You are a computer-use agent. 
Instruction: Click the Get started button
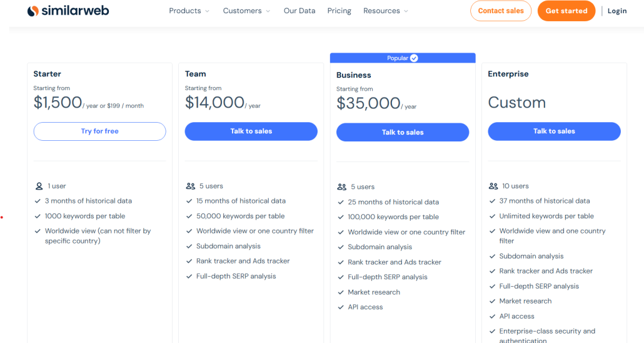[x=566, y=11]
